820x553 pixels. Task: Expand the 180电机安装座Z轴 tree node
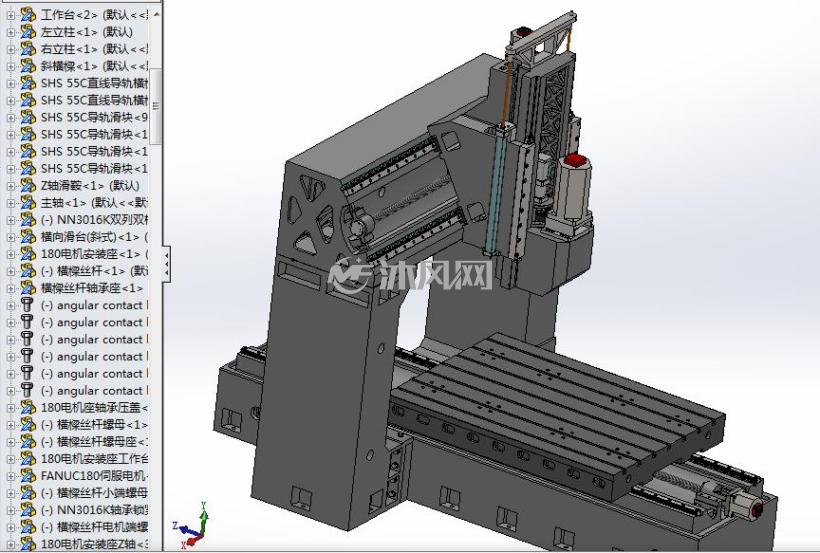pos(10,545)
